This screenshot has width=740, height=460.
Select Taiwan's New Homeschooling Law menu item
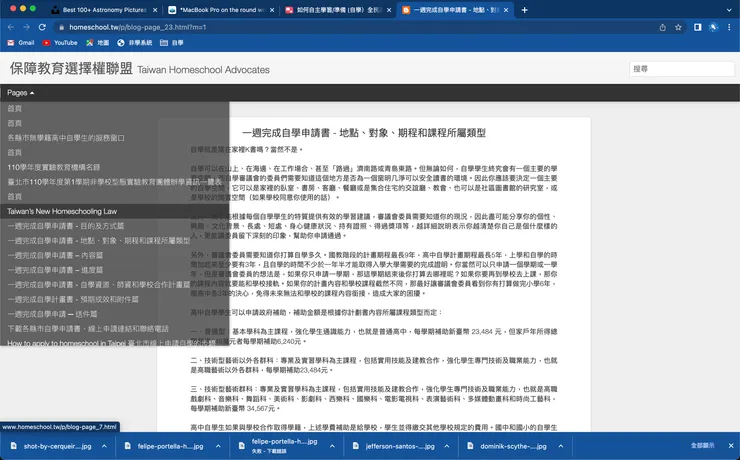[115, 211]
